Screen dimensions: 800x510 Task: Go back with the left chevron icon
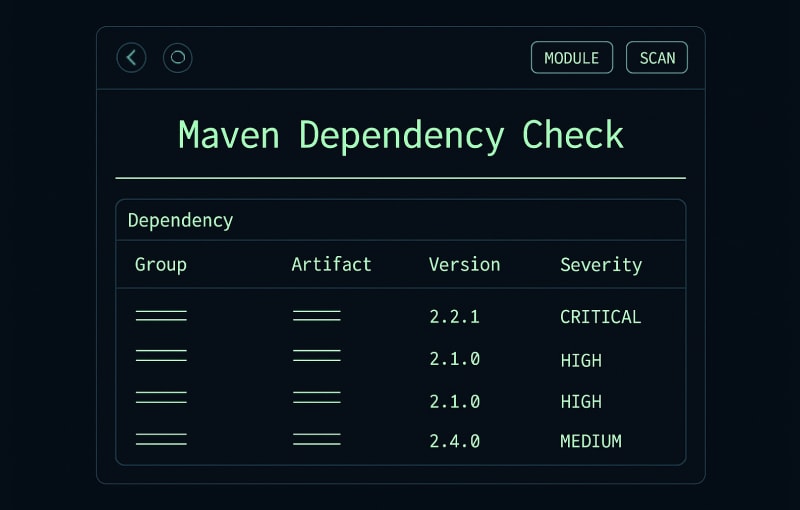[131, 58]
